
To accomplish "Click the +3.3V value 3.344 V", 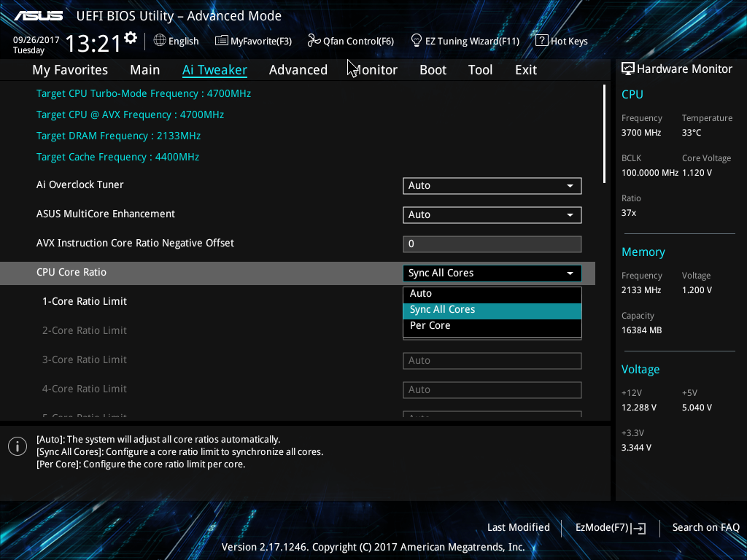I will (x=636, y=448).
